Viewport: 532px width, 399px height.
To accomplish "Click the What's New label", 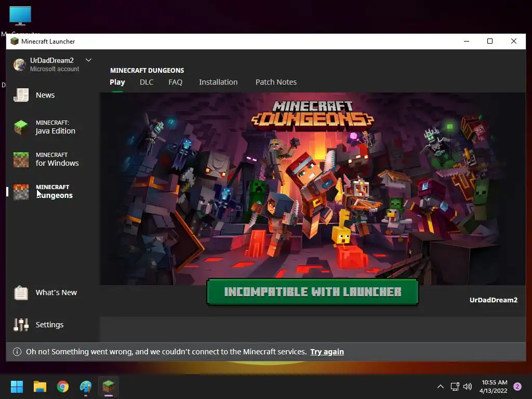I will pos(56,292).
